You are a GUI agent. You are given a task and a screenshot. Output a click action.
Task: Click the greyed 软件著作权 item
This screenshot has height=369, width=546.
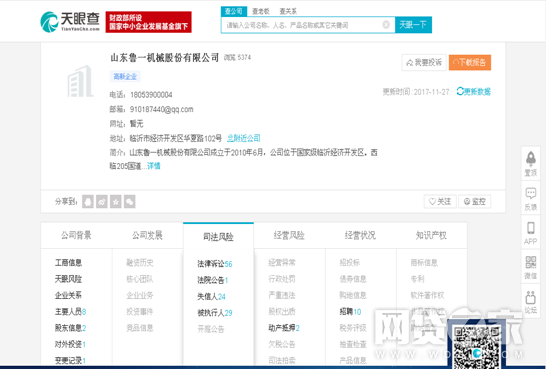(427, 295)
